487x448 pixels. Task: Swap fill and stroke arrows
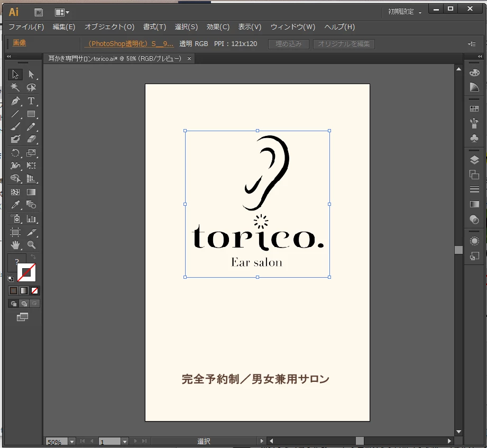(x=33, y=257)
